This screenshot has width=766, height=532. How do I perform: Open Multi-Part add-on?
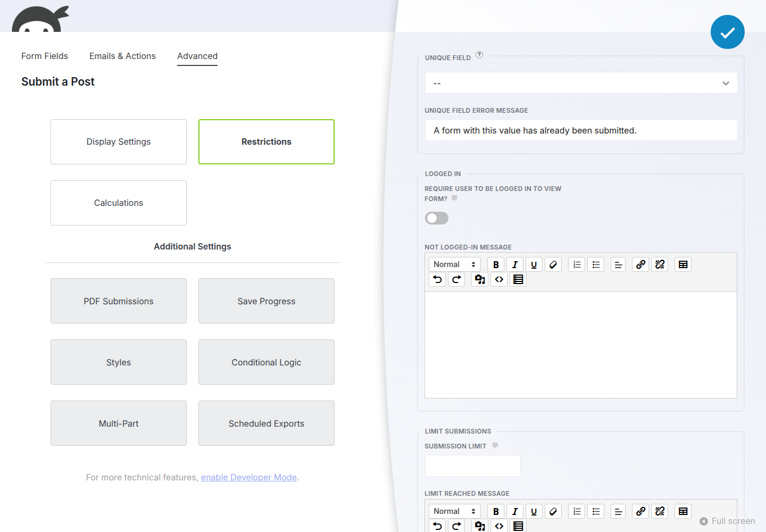119,423
